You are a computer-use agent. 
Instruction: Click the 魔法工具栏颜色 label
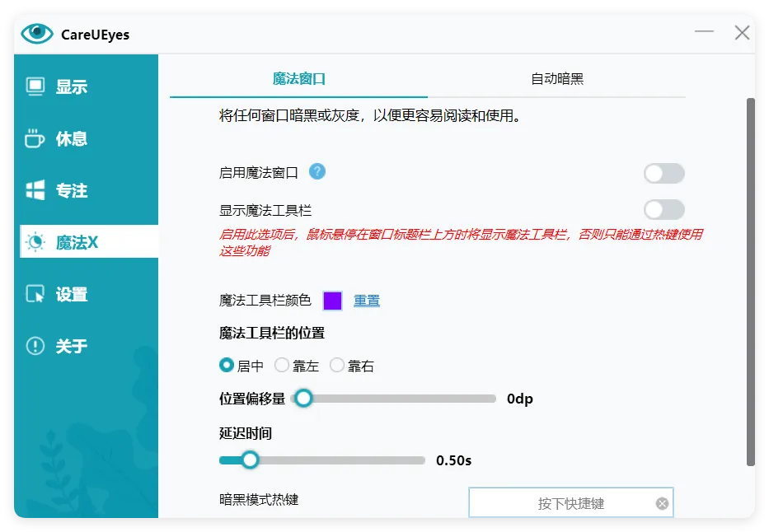point(265,301)
